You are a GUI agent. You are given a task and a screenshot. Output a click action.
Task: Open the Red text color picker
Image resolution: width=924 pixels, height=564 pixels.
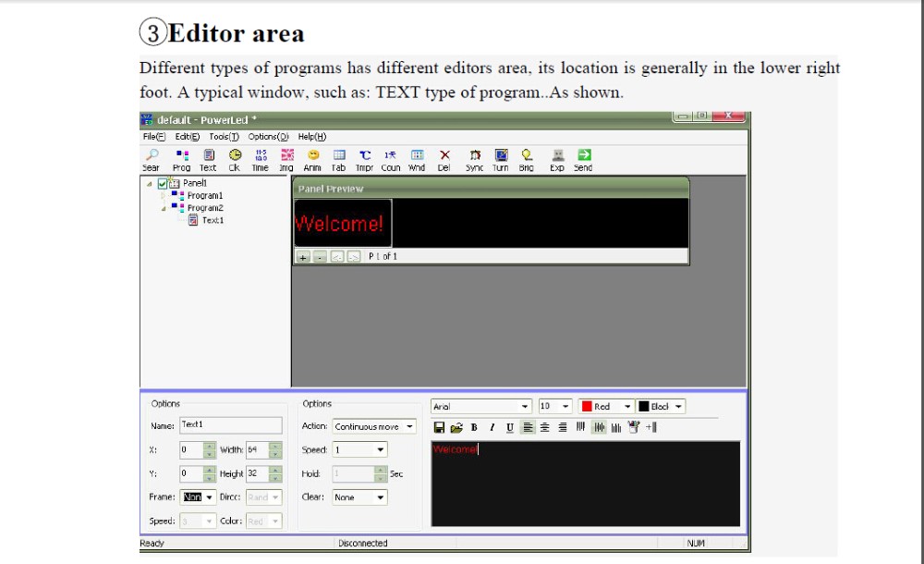605,407
